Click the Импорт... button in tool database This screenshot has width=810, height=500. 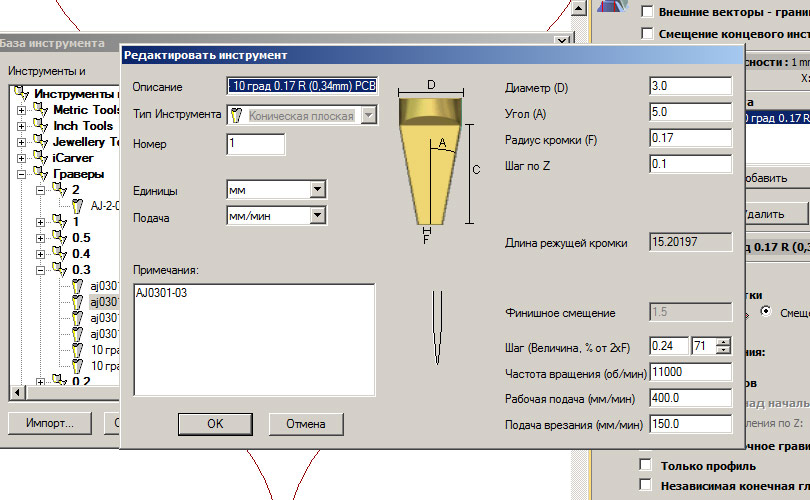50,423
